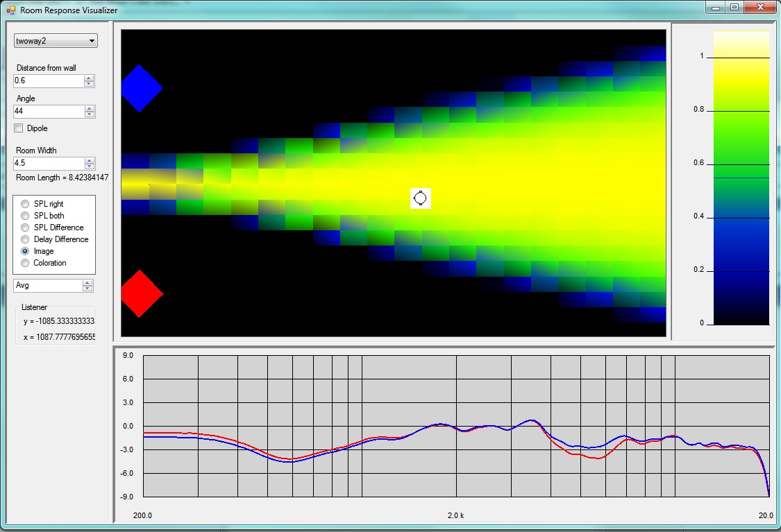Screen dimensions: 781x532
Task: Decrease the Angle value with down arrow
Action: click(x=90, y=114)
